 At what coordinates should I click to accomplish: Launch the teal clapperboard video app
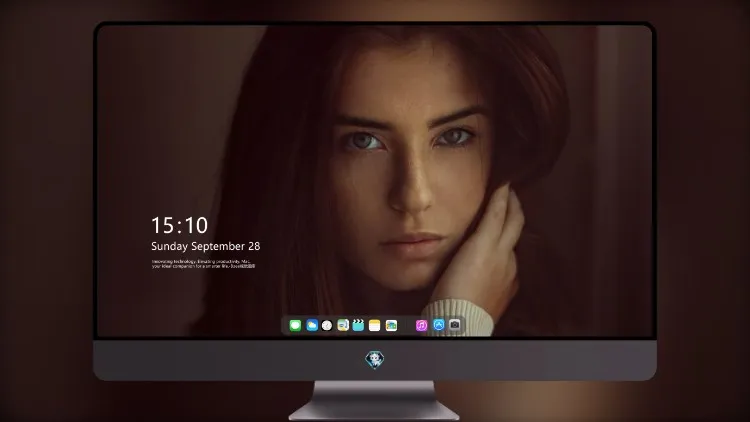[358, 325]
